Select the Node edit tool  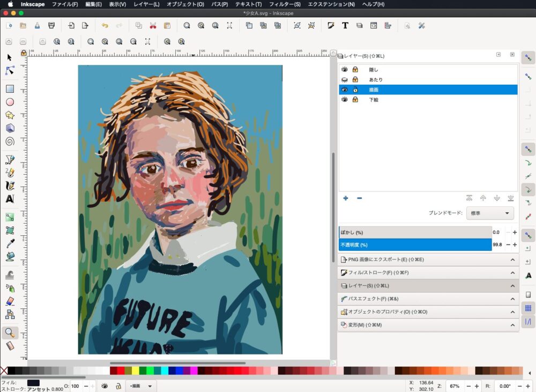(10, 71)
